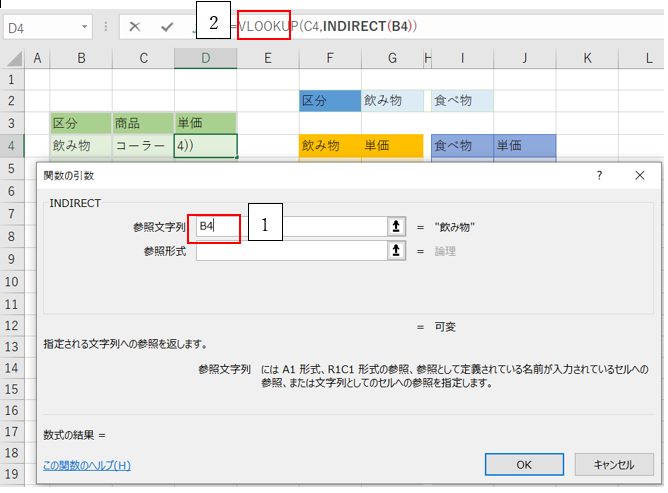Open the この関数のヘルプ(H) link
The image size is (668, 493).
click(x=87, y=465)
